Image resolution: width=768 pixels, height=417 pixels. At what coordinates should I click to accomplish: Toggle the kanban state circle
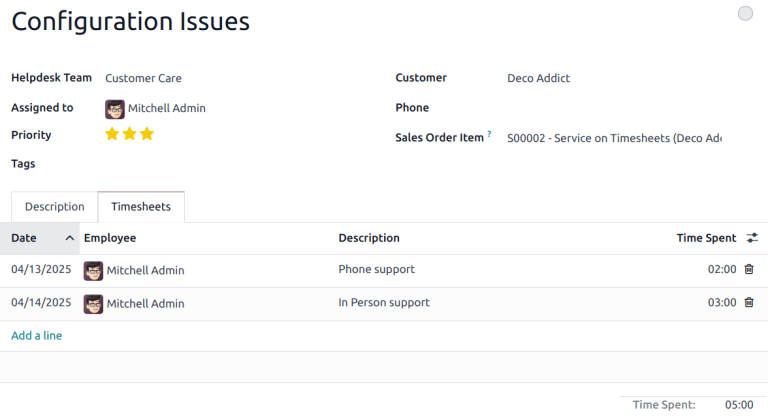pos(745,13)
